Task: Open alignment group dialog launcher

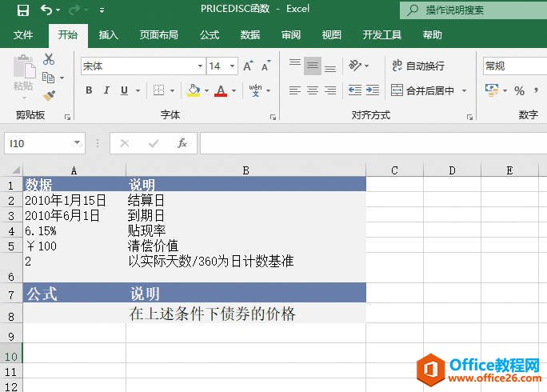Action: pyautogui.click(x=469, y=118)
